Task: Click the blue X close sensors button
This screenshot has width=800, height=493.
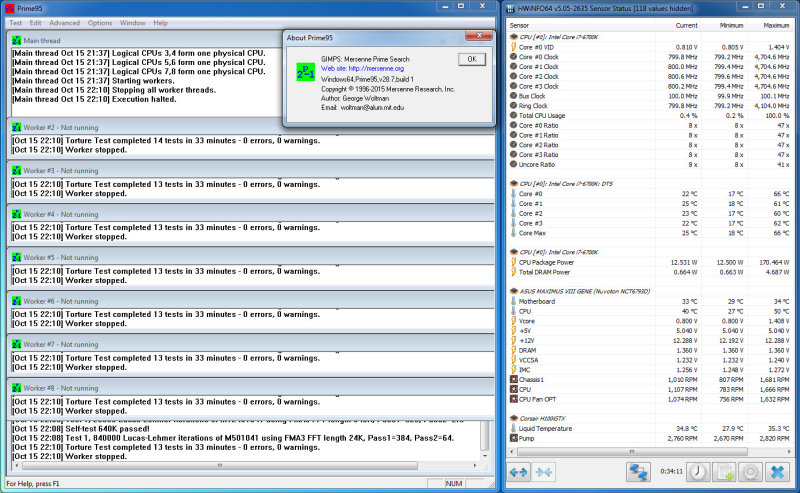Action: tap(777, 472)
